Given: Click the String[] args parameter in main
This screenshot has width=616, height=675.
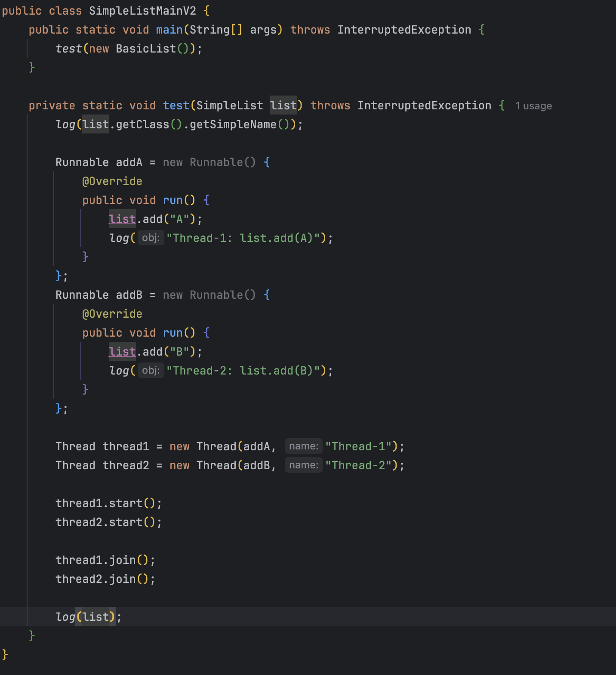Looking at the screenshot, I should pos(233,30).
